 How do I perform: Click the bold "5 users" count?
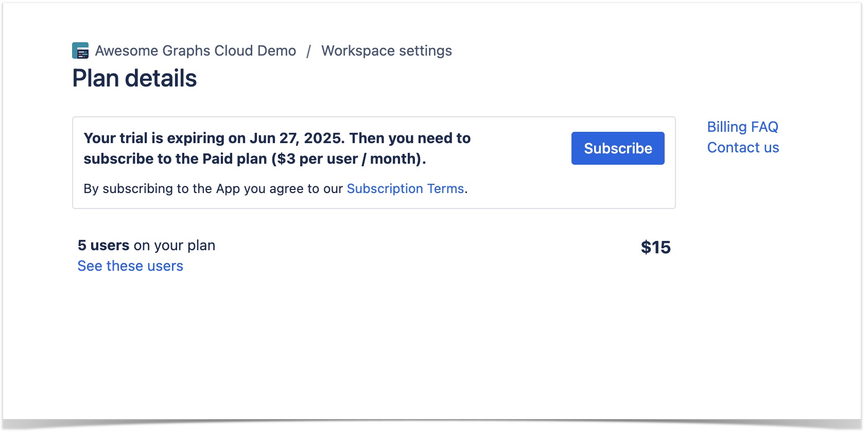point(103,246)
